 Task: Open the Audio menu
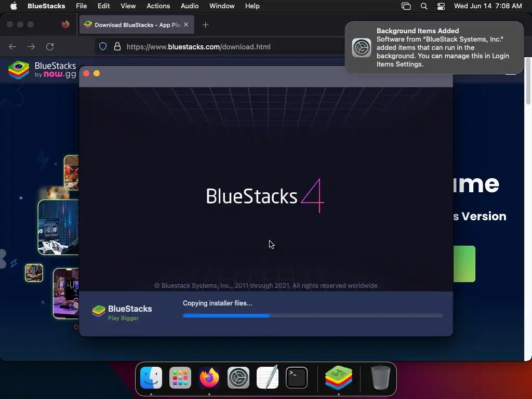tap(190, 6)
